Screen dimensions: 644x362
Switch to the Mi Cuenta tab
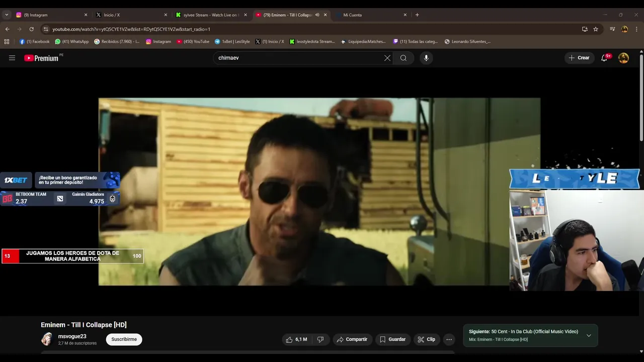371,15
